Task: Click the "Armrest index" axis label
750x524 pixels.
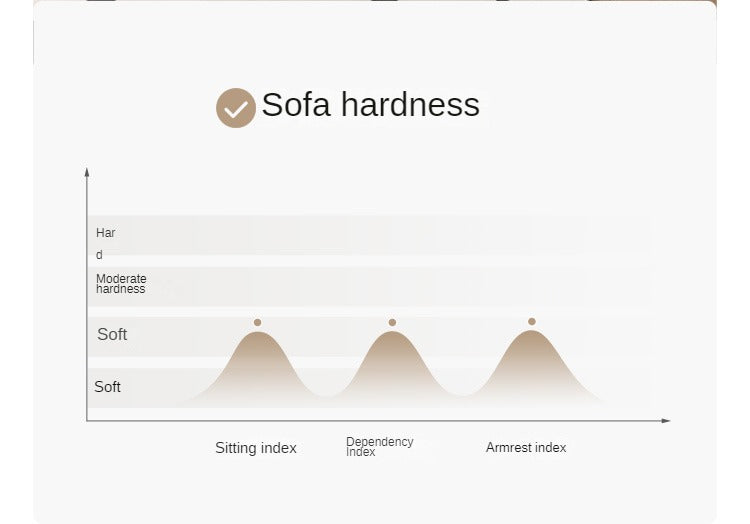Action: (526, 447)
